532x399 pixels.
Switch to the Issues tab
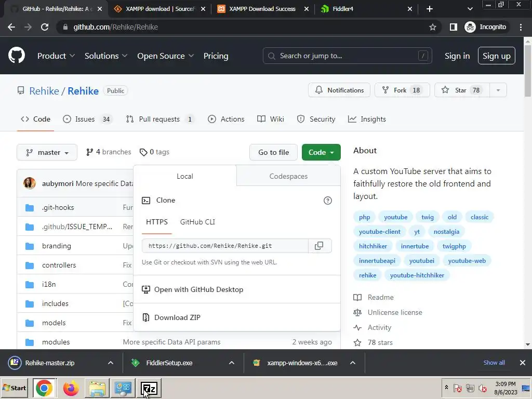[x=88, y=119]
